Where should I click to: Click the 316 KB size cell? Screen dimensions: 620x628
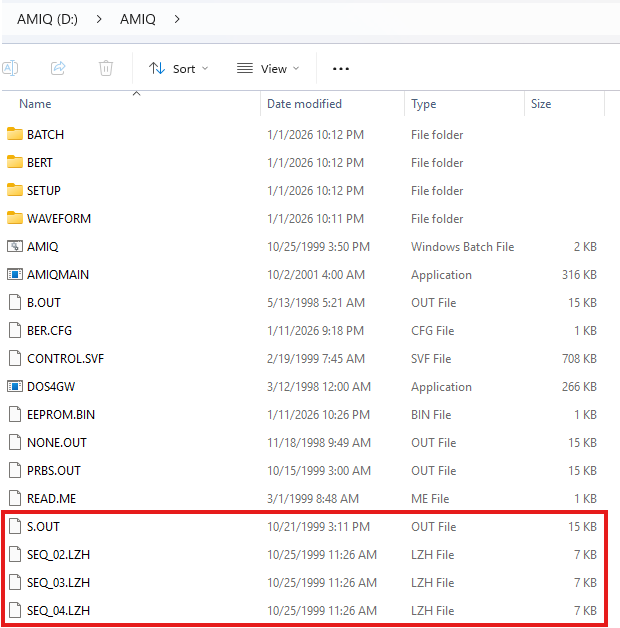click(x=579, y=275)
